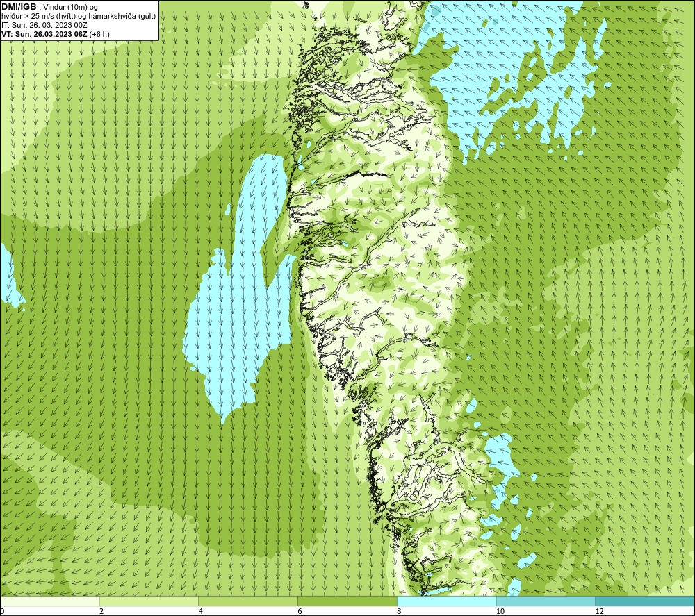Click the legend value label 10
This screenshot has width=695, height=616.
tap(500, 612)
